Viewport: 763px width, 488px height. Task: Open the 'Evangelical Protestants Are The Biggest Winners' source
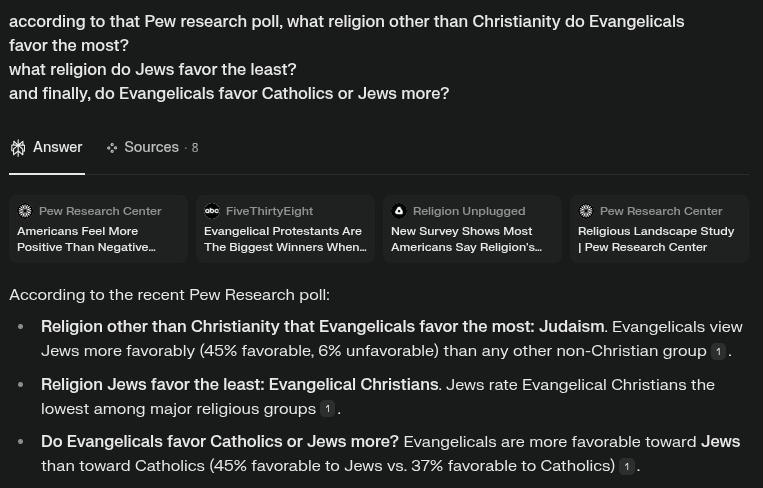(285, 229)
